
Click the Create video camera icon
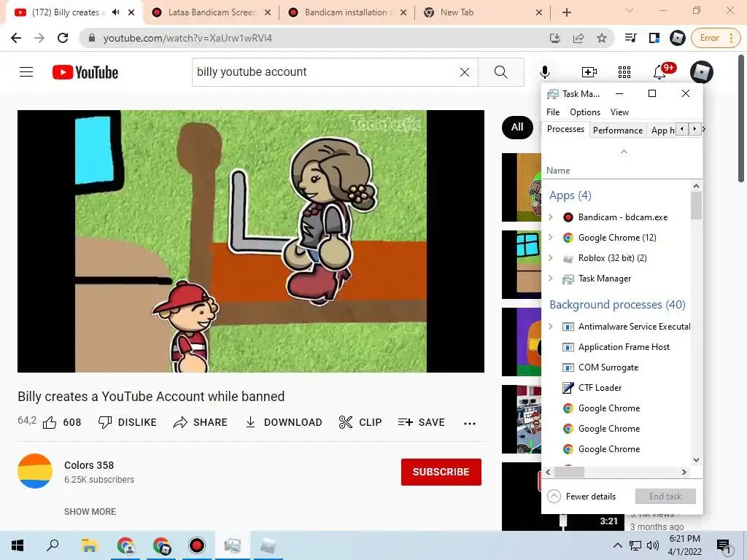pos(589,72)
